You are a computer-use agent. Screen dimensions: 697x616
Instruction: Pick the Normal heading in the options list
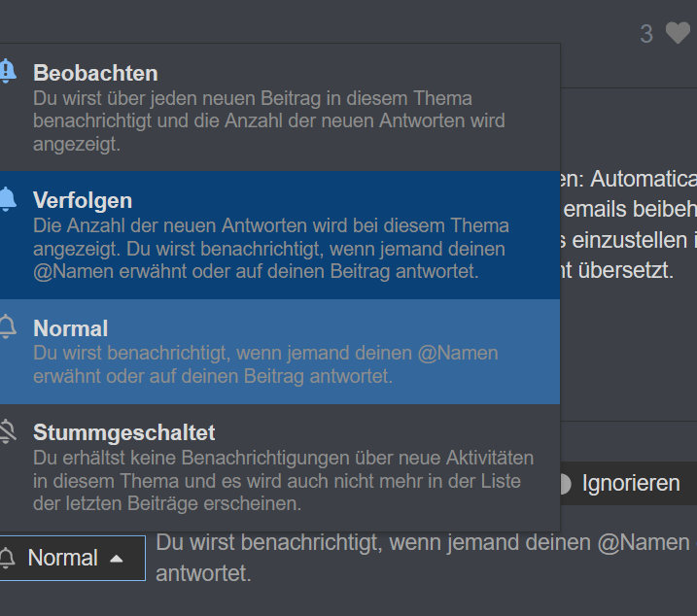point(71,328)
